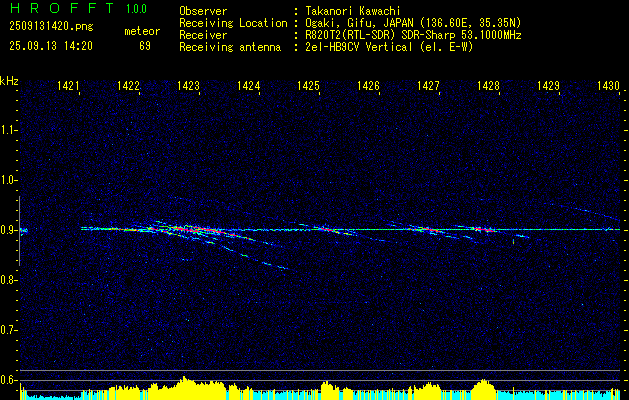Click the 1426 time axis label
This screenshot has height=400, width=629.
coord(368,85)
